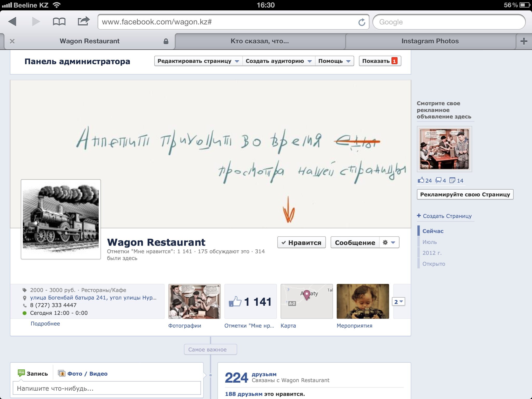
Task: Open Редактировать страницу dropdown
Action: [x=198, y=61]
